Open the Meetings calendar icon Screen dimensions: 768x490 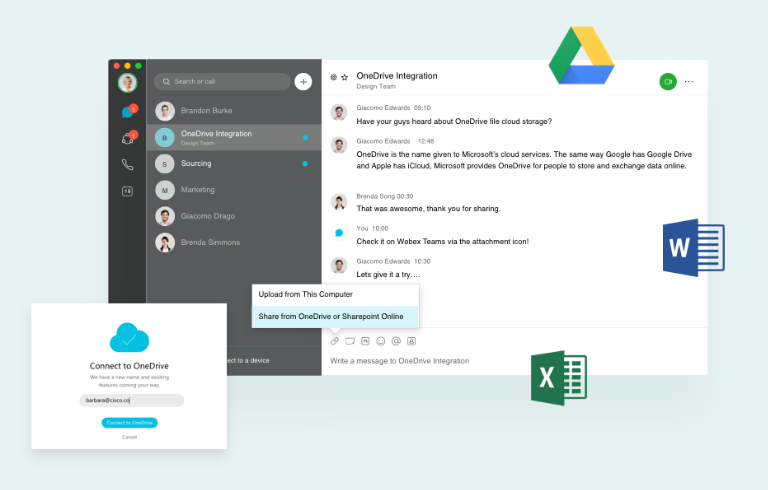coord(127,191)
